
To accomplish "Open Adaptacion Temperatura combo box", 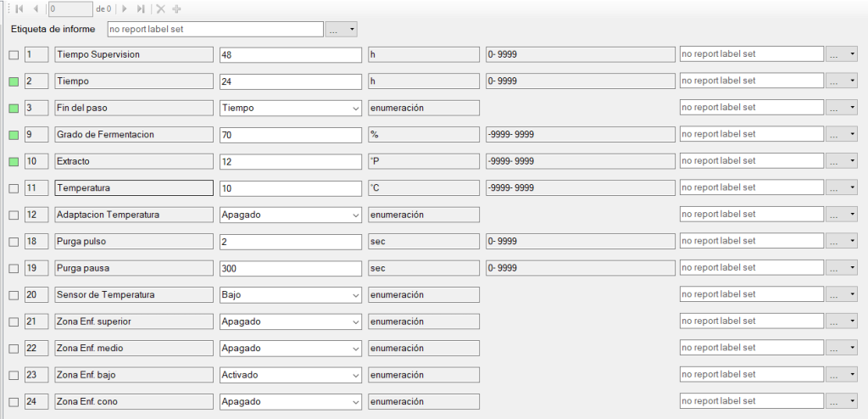I will point(354,215).
